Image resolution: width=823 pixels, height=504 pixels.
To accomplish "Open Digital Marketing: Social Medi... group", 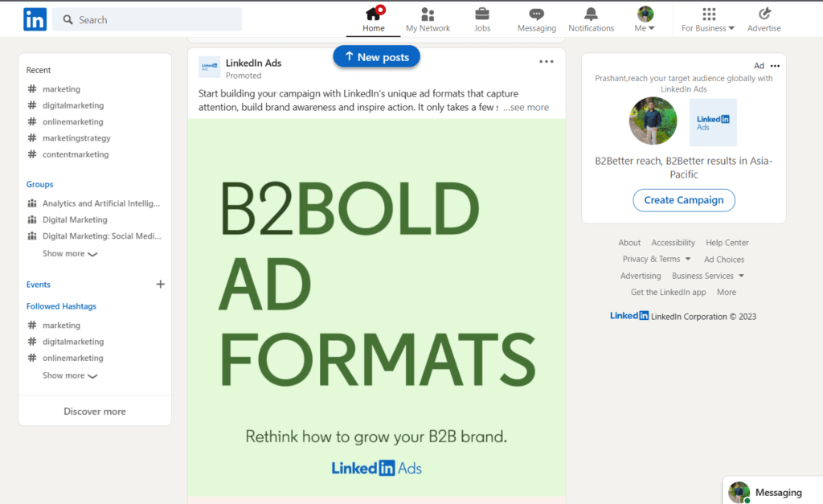I will click(x=102, y=236).
